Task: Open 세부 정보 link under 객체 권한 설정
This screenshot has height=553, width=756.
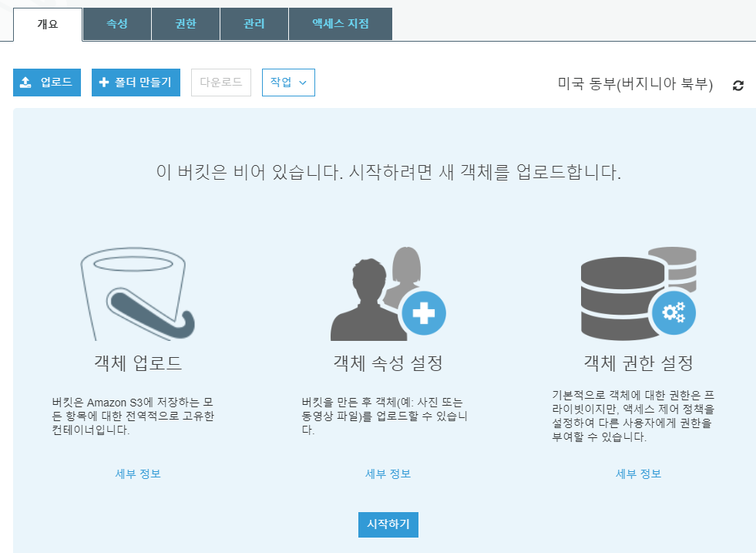Action: coord(638,474)
